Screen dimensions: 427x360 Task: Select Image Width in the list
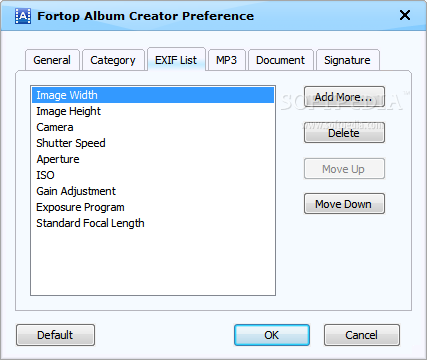point(153,95)
